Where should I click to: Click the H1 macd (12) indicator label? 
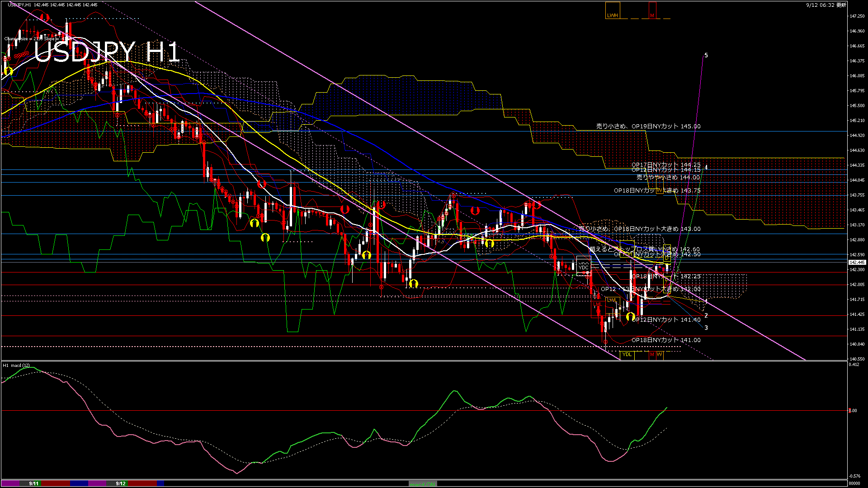point(17,366)
